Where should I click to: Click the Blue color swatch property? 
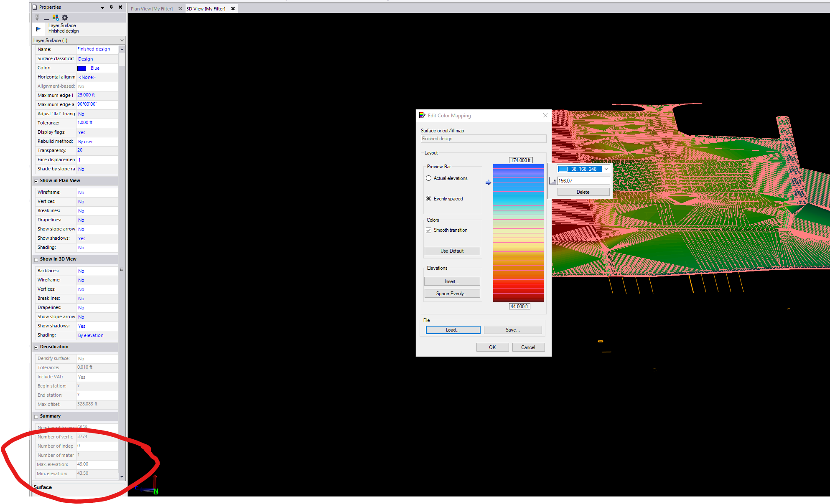coord(82,68)
